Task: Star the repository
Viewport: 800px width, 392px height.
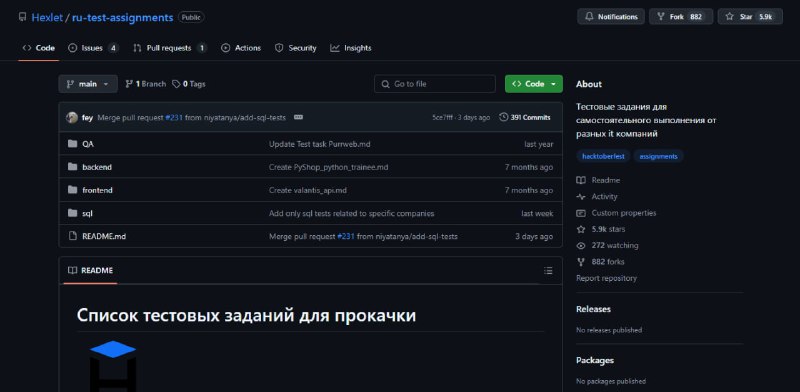Action: (750, 17)
